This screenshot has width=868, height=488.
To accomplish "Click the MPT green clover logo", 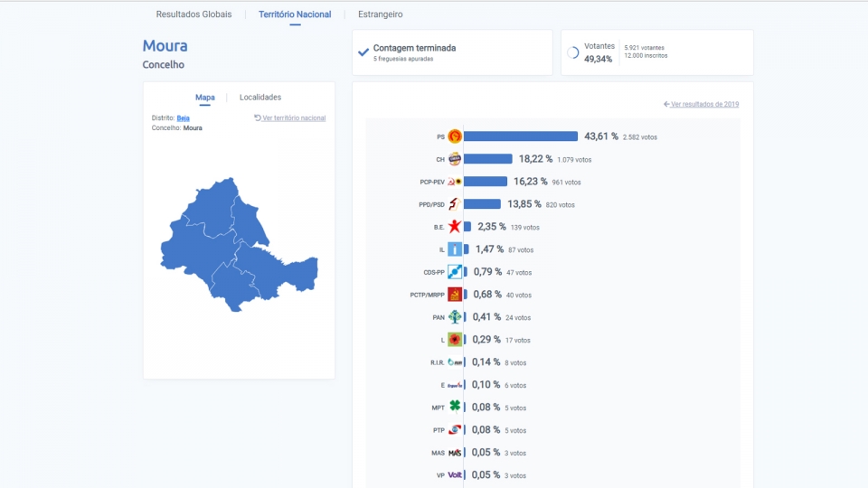I will tap(455, 407).
